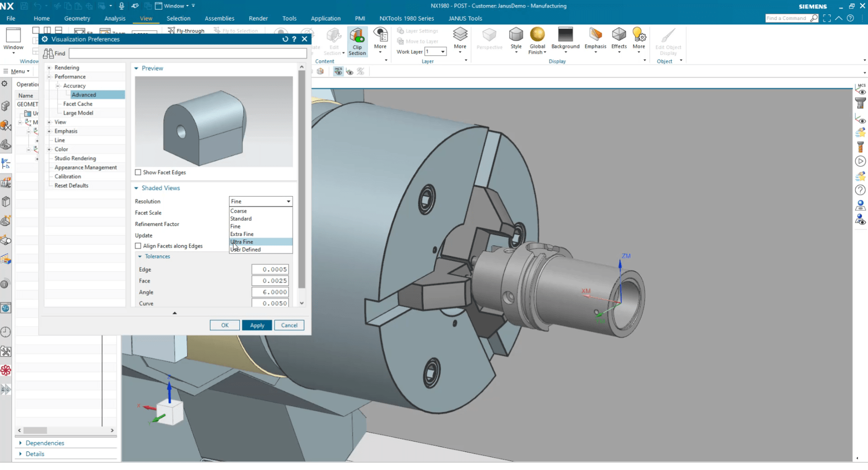The image size is (868, 470).
Task: Open the Content group More menu
Action: point(380,40)
